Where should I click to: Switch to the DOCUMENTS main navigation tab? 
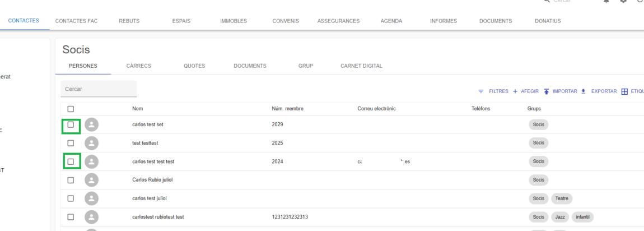point(496,21)
